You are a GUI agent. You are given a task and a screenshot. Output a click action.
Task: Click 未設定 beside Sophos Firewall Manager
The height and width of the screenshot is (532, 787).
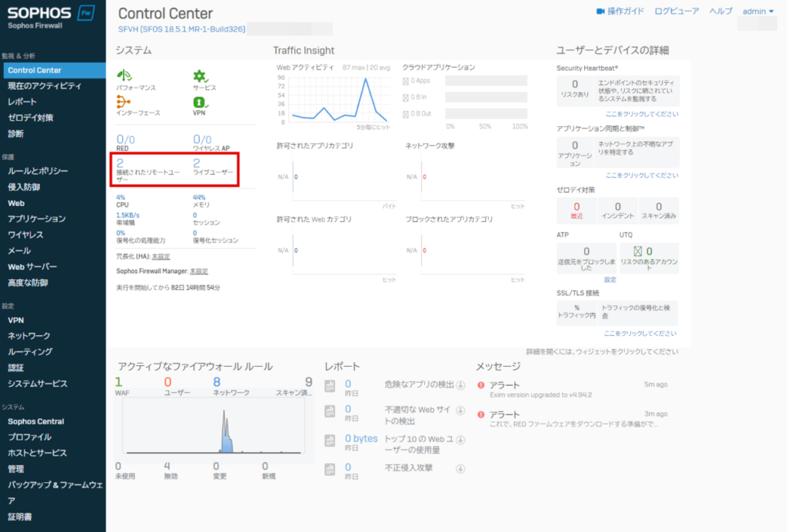tap(199, 271)
